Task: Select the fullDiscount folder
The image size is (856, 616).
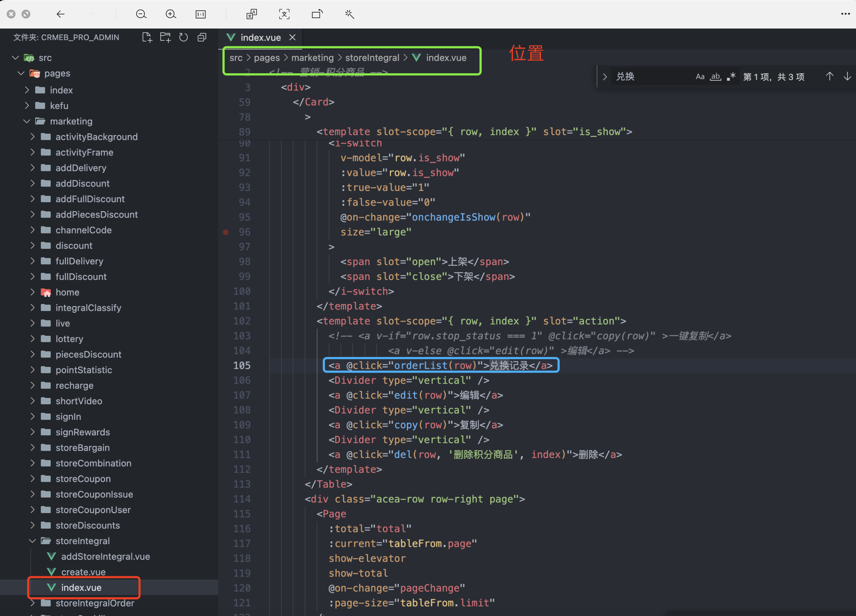Action: click(x=81, y=277)
